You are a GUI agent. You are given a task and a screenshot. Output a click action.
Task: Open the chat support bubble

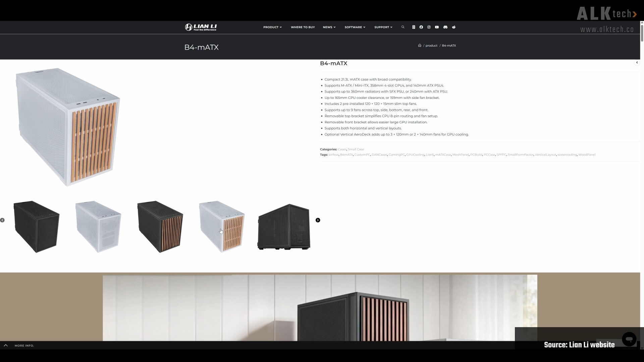pyautogui.click(x=629, y=339)
